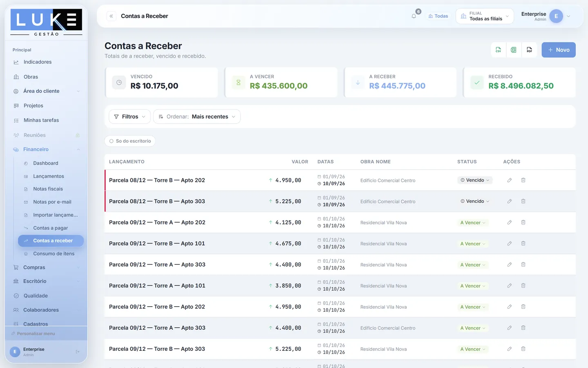Open Notas fiscais submenu item
Viewport: 588px width, 368px height.
(51, 189)
